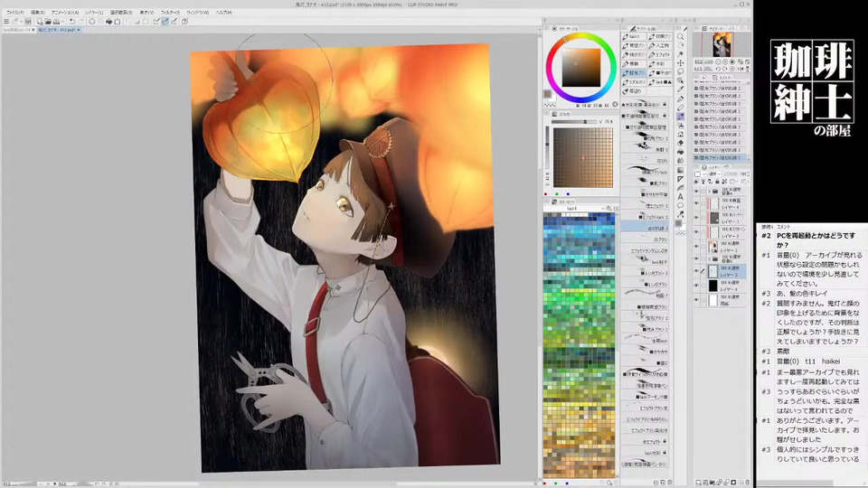Select the highlighted Brush tool
The image size is (868, 488).
[680, 117]
